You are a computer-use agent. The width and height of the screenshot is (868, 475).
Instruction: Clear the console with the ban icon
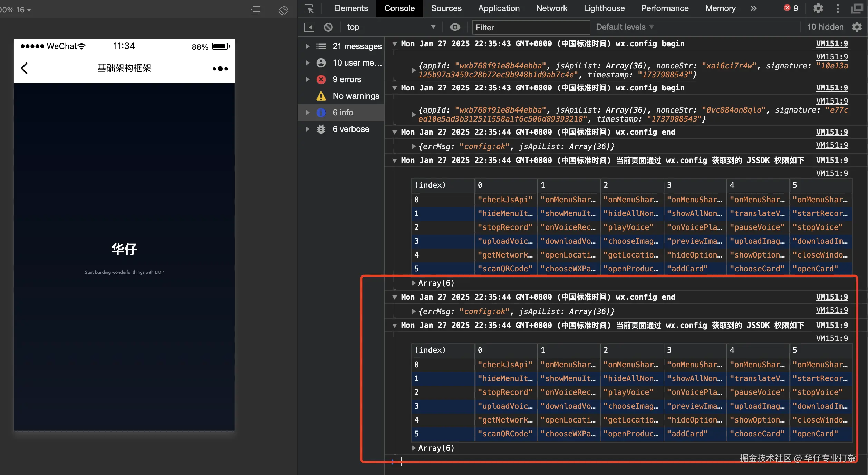pyautogui.click(x=328, y=27)
